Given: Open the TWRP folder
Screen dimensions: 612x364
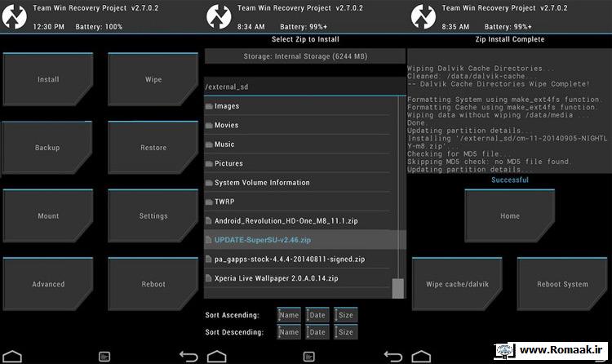Looking at the screenshot, I should (298, 202).
